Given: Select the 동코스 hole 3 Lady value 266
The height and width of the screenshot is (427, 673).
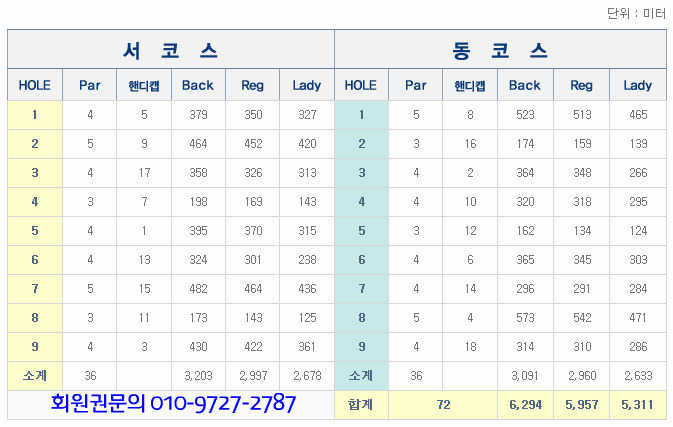Looking at the screenshot, I should (x=638, y=173).
